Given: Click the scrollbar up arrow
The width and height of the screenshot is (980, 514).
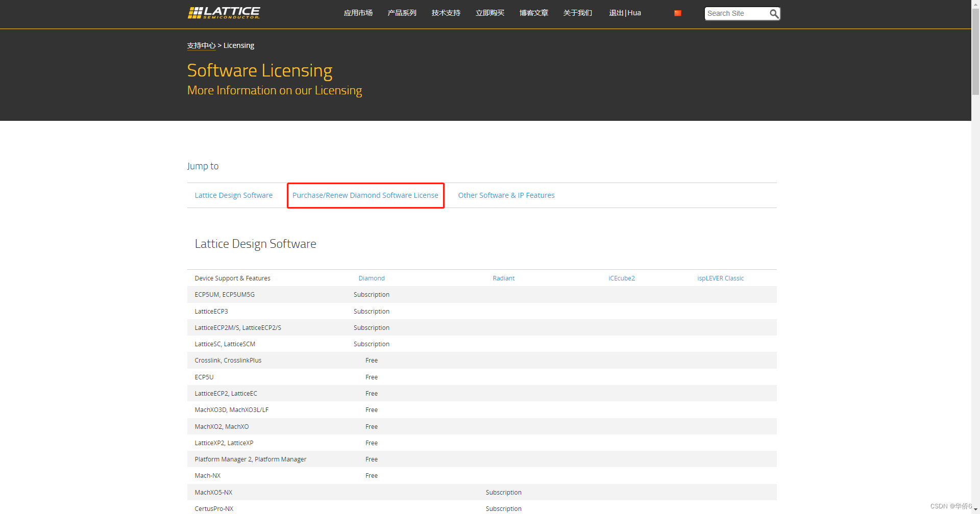Looking at the screenshot, I should click(975, 4).
